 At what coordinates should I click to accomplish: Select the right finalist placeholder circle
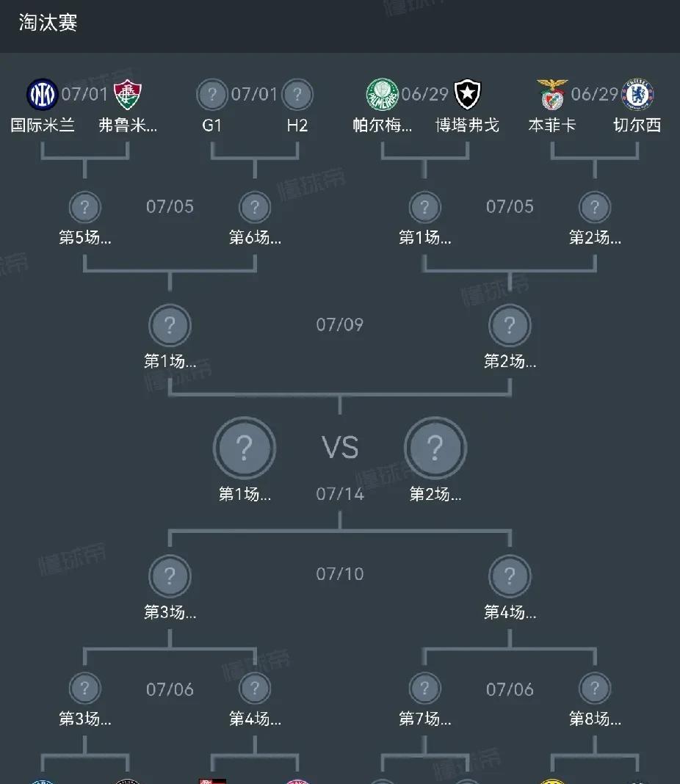tap(435, 448)
